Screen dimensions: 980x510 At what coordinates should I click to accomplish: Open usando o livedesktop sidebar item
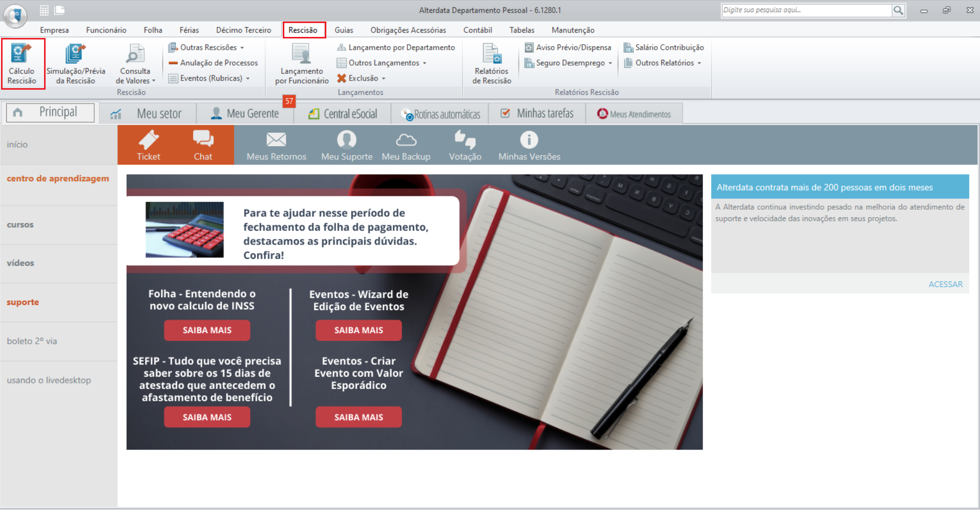(x=49, y=380)
